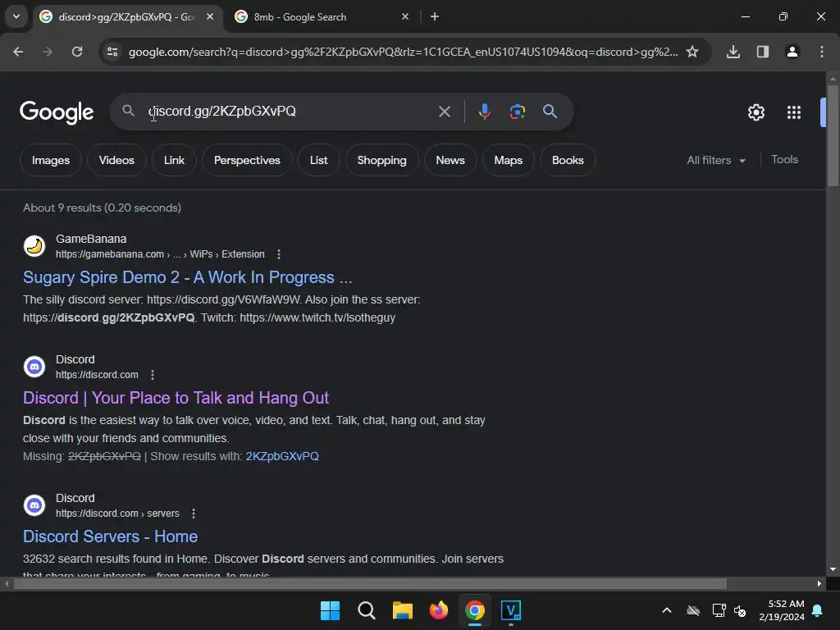Open Google quick settings gear
Viewport: 840px width, 630px height.
pos(756,112)
